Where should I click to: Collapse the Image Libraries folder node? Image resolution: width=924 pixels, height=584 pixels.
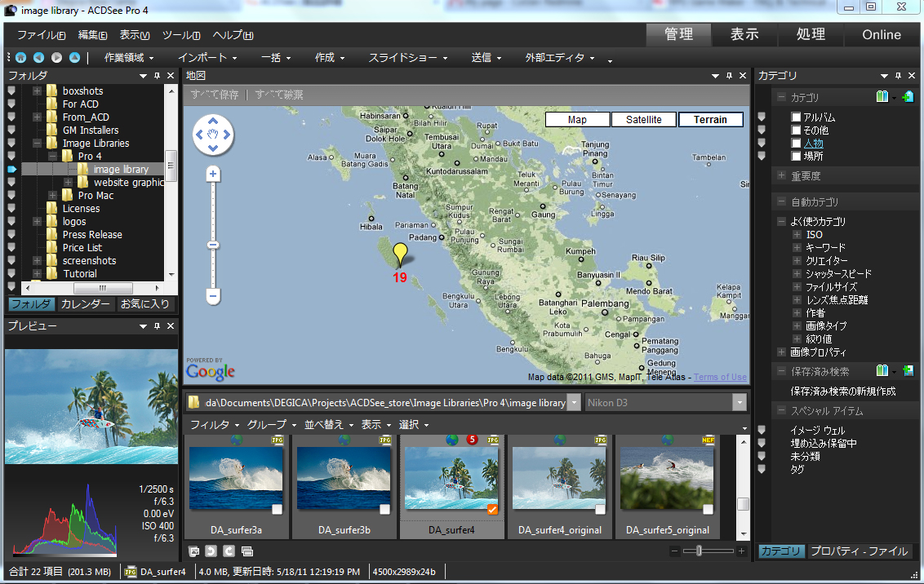(37, 143)
